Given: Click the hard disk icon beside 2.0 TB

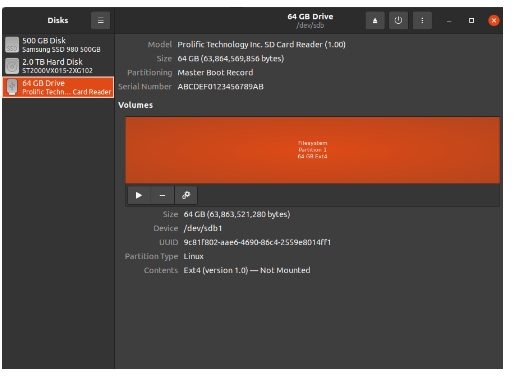Looking at the screenshot, I should click(x=12, y=66).
